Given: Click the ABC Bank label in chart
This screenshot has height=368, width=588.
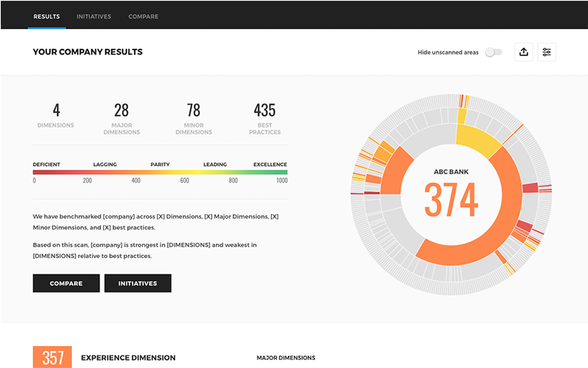Looking at the screenshot, I should (x=450, y=171).
